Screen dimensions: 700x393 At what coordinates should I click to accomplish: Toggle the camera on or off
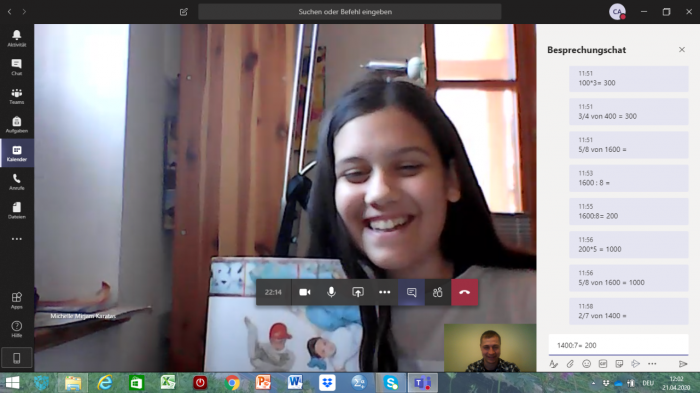point(305,292)
